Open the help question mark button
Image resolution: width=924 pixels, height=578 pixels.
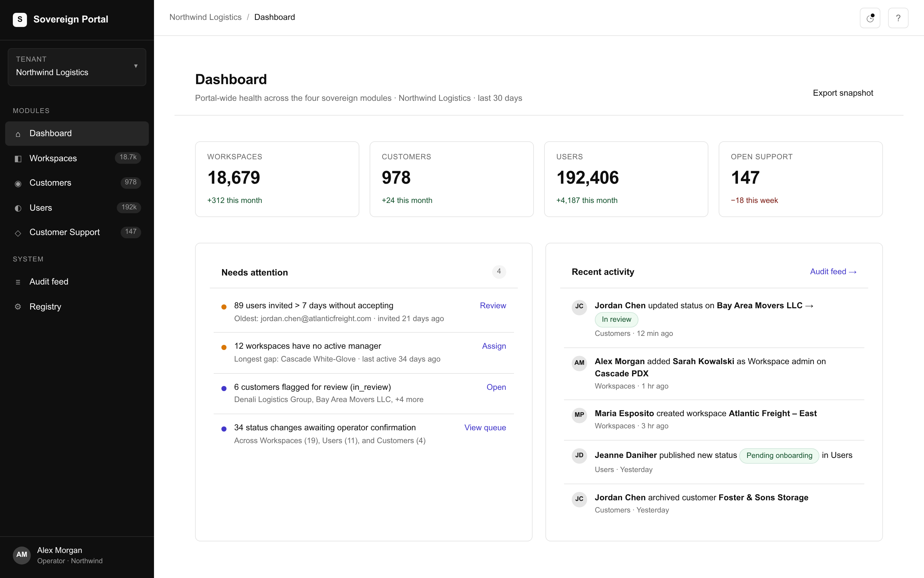coord(898,18)
